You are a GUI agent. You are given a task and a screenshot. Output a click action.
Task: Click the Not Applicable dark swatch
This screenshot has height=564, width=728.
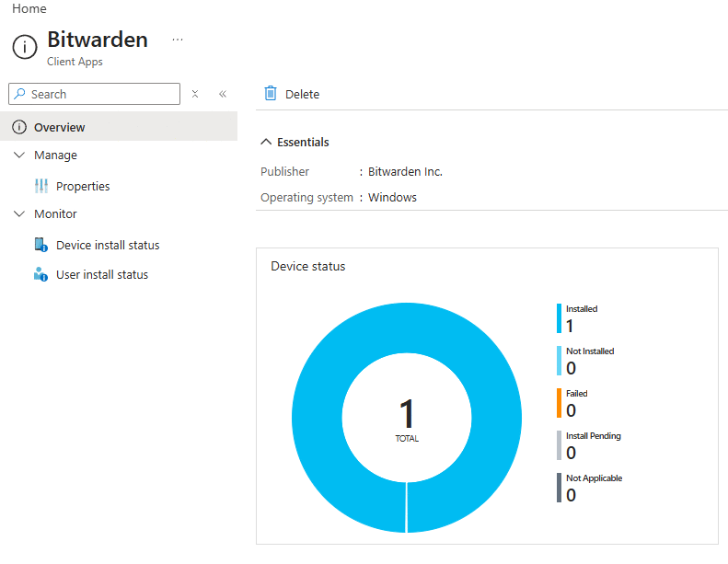[559, 487]
